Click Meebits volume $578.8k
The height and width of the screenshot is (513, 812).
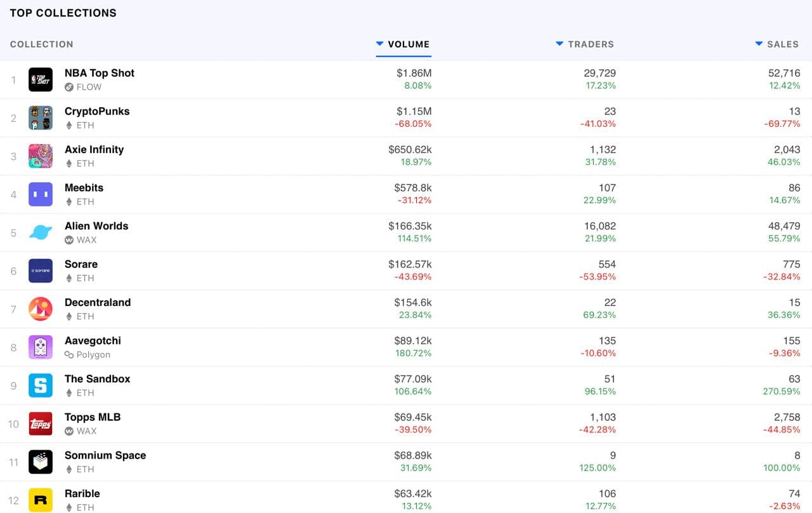pos(412,188)
